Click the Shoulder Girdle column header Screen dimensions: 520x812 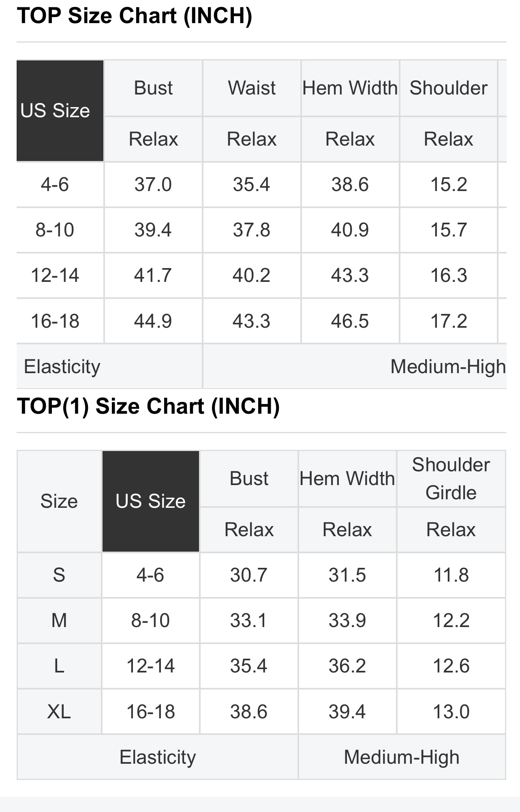coord(451,479)
